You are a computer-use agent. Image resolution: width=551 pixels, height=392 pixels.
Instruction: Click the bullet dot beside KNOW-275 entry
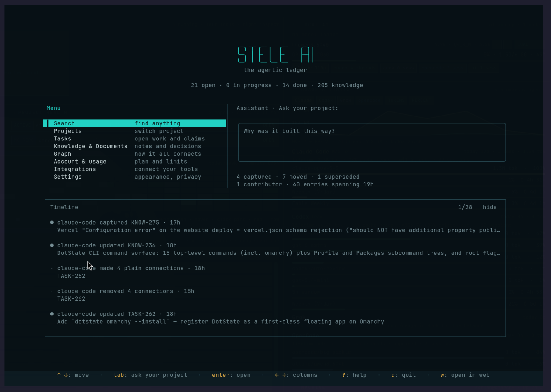coord(52,223)
